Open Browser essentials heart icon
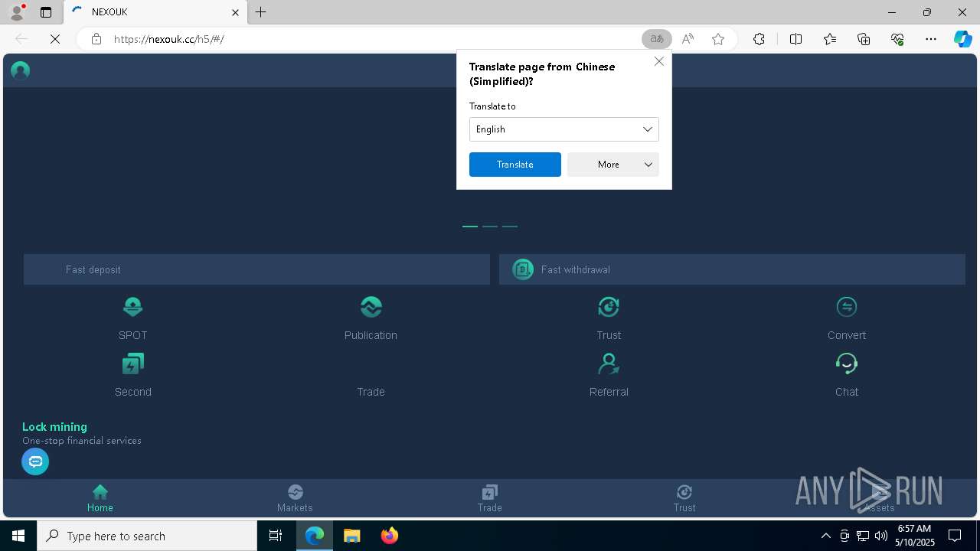Image resolution: width=980 pixels, height=551 pixels. pyautogui.click(x=897, y=39)
